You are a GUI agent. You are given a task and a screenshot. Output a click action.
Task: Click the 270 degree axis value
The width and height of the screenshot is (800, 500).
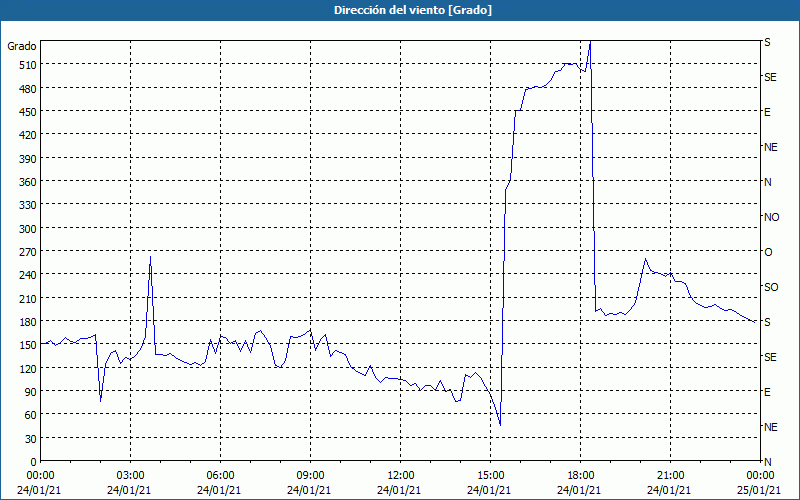click(x=28, y=252)
